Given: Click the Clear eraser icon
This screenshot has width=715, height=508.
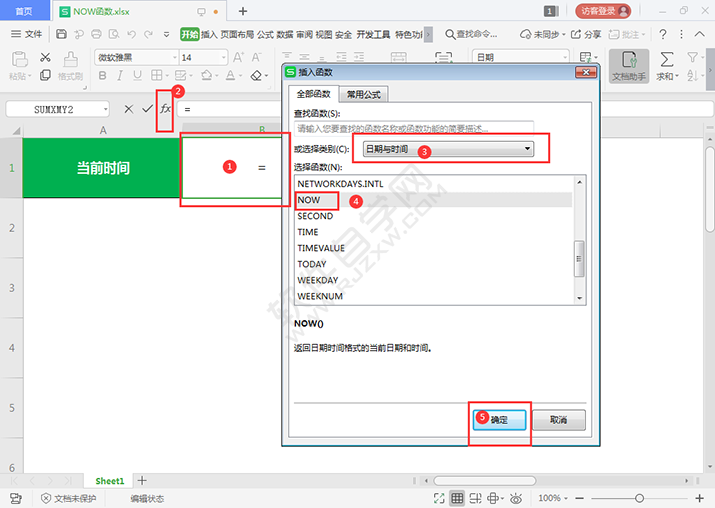Looking at the screenshot, I should [x=256, y=75].
